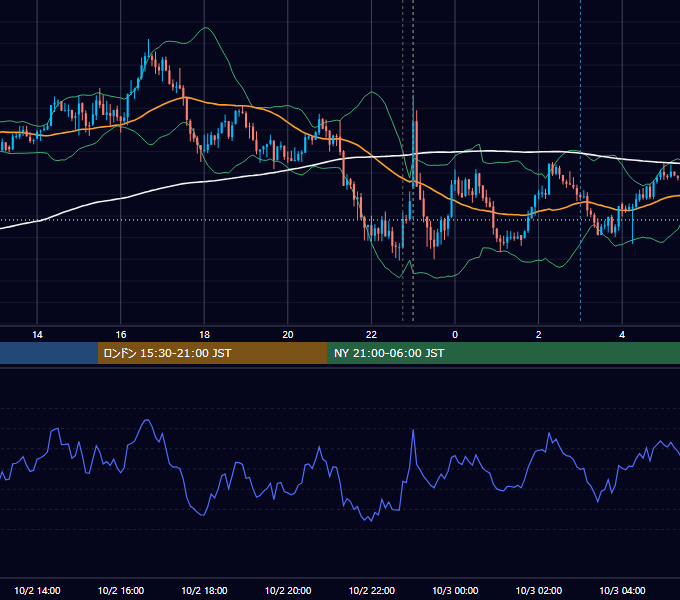
Task: Click the NY 21:00-06:00 JST session bar
Action: click(x=503, y=353)
